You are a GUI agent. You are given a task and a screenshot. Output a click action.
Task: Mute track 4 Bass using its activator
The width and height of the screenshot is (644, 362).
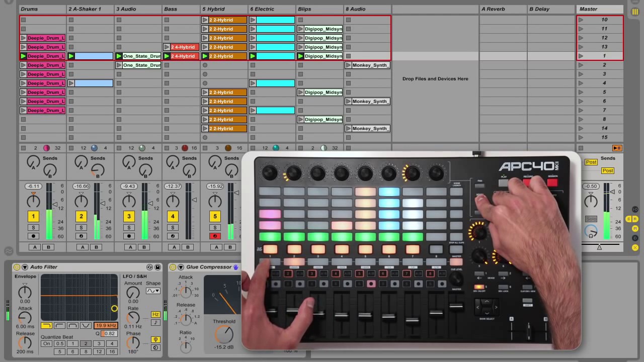(x=173, y=216)
